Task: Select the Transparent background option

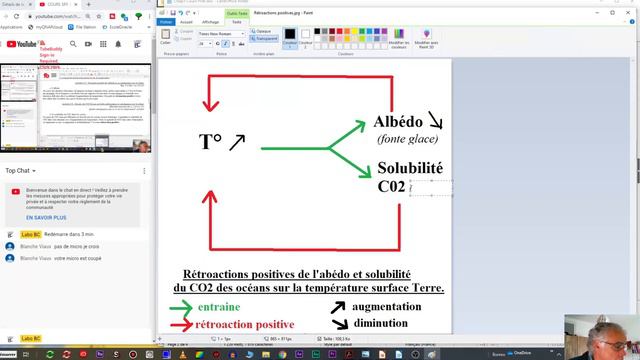Action: click(264, 39)
